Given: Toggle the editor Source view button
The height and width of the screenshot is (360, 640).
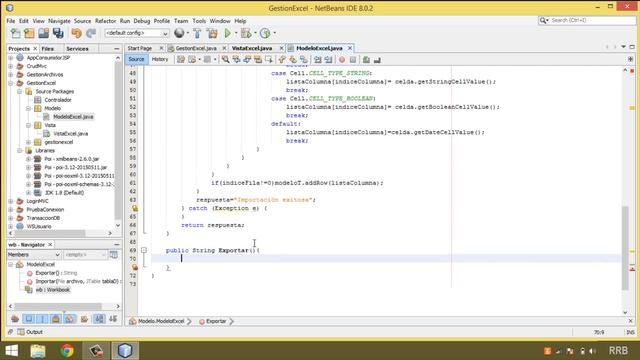Looking at the screenshot, I should [136, 60].
